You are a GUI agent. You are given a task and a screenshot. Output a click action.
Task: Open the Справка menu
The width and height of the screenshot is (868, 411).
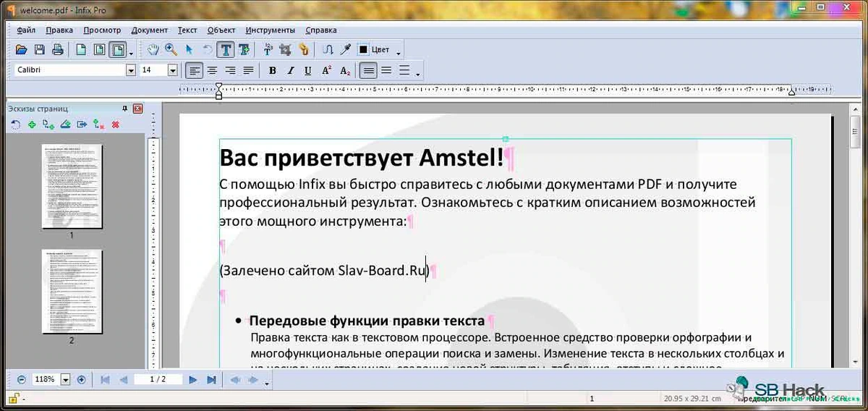pyautogui.click(x=321, y=30)
